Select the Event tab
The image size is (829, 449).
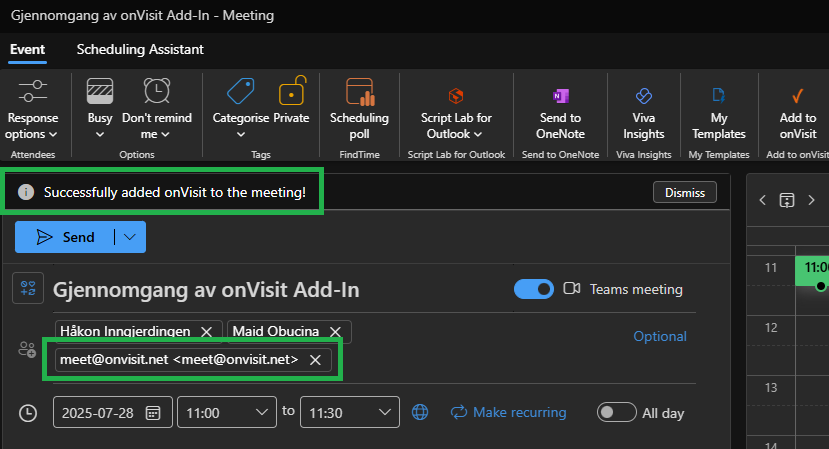coord(27,50)
